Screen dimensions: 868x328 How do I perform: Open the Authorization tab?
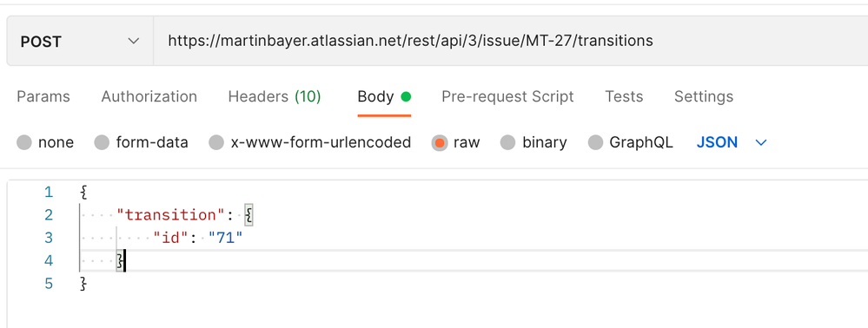click(x=149, y=97)
